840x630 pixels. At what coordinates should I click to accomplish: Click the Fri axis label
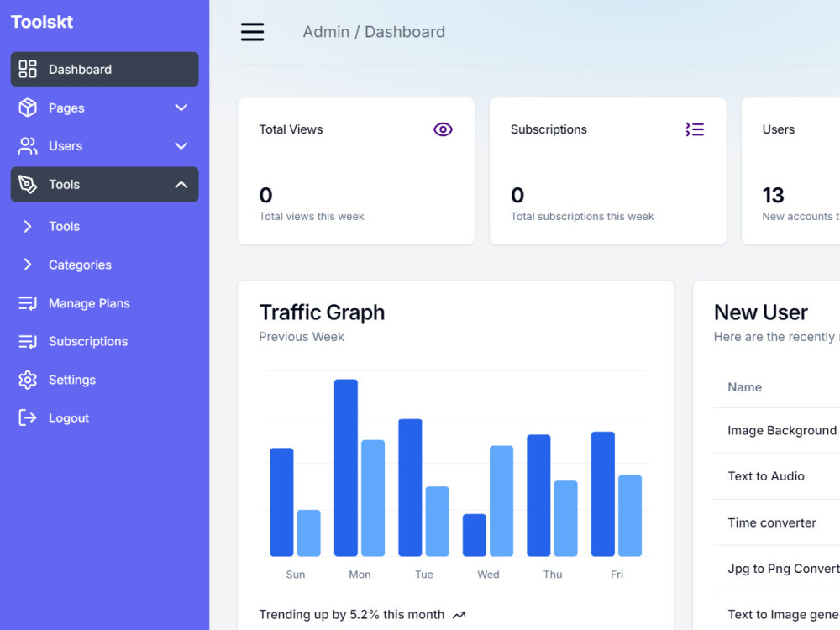click(x=617, y=575)
